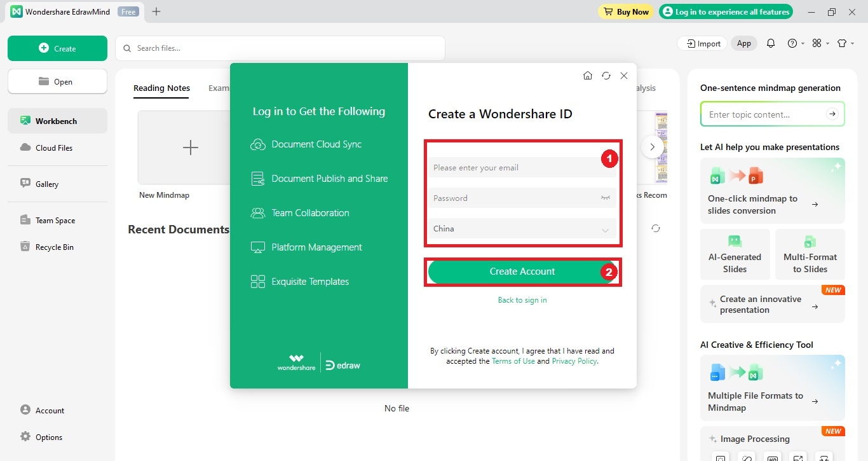Refresh the Recent Documents list
The image size is (868, 461).
click(656, 228)
